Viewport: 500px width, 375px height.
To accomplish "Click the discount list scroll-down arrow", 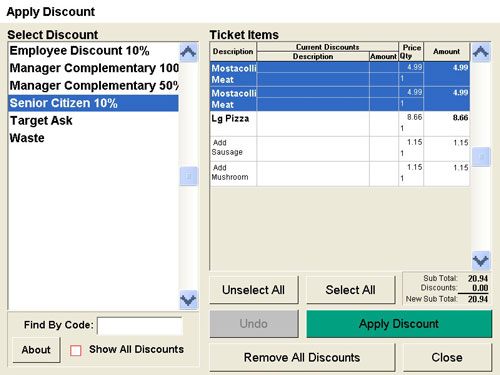I will 188,300.
